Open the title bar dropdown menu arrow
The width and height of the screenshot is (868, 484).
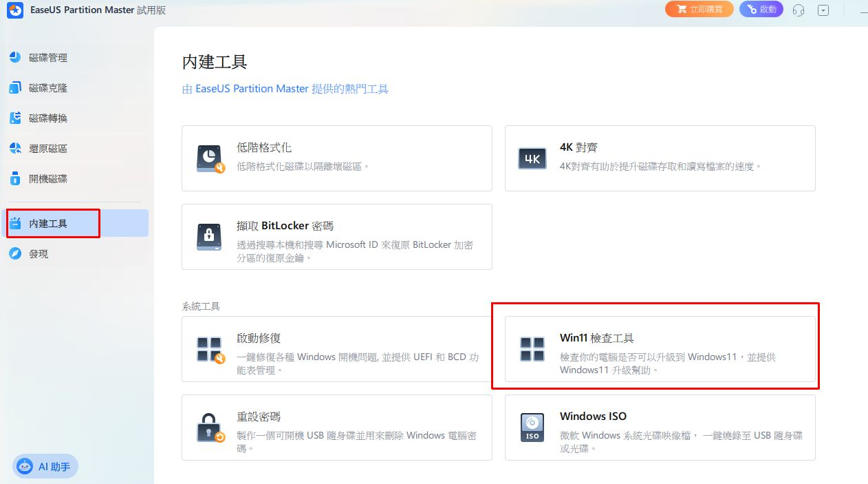tap(823, 10)
